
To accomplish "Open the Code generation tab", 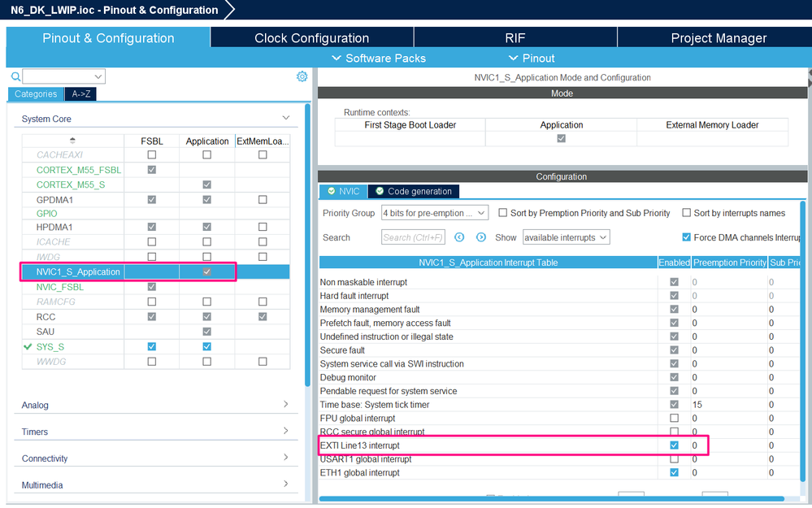I will pos(413,191).
